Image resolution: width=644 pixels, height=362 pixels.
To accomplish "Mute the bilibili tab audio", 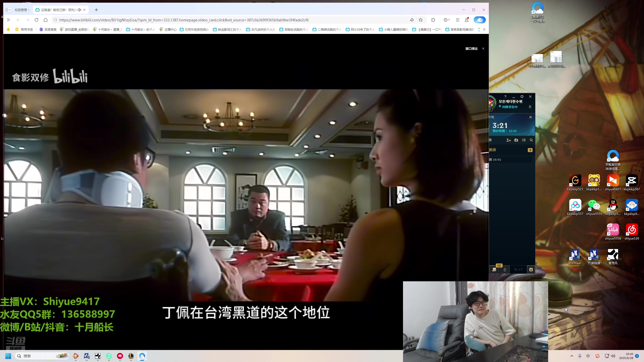I will point(79,10).
